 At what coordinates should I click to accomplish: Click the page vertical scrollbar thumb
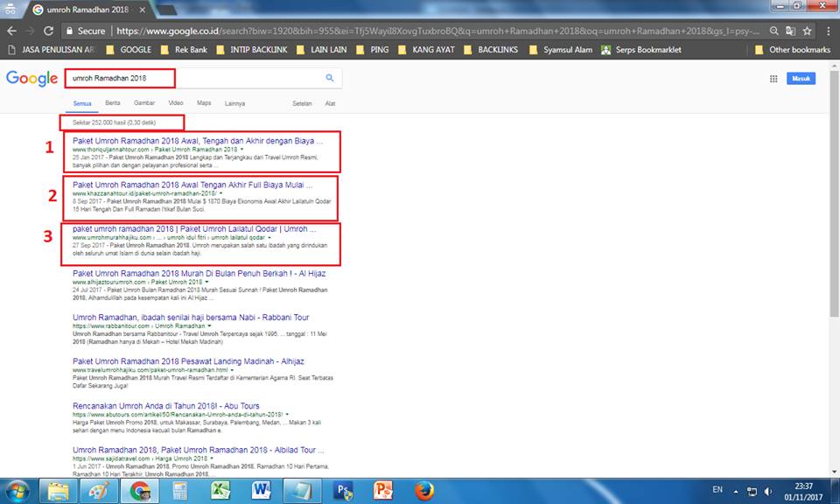834,192
